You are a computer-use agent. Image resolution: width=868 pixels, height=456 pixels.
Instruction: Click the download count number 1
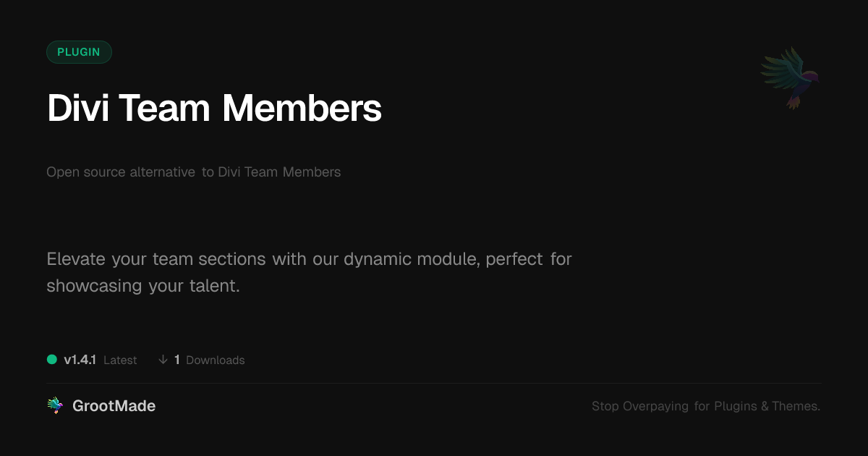177,360
